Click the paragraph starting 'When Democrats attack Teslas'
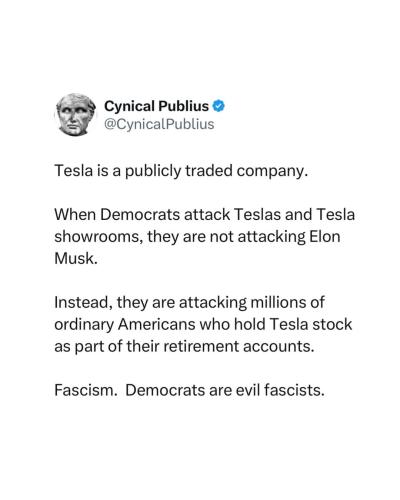The height and width of the screenshot is (500, 400). (x=204, y=236)
